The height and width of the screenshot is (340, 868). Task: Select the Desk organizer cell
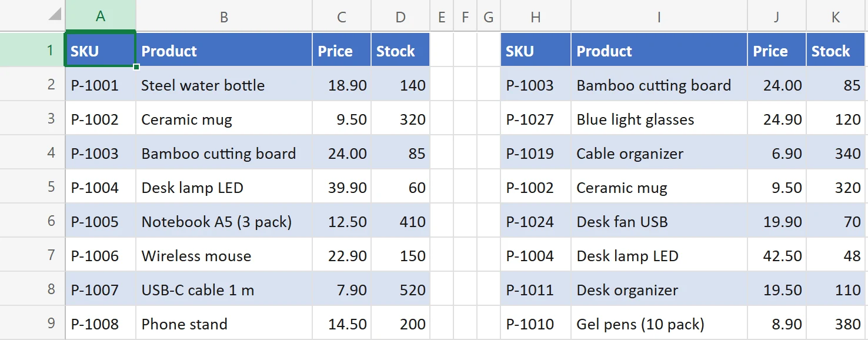point(659,289)
